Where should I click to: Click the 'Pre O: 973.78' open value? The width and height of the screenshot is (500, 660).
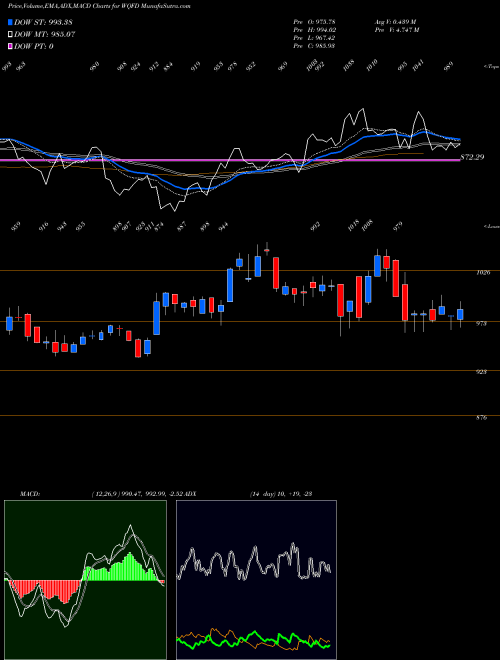pos(314,21)
